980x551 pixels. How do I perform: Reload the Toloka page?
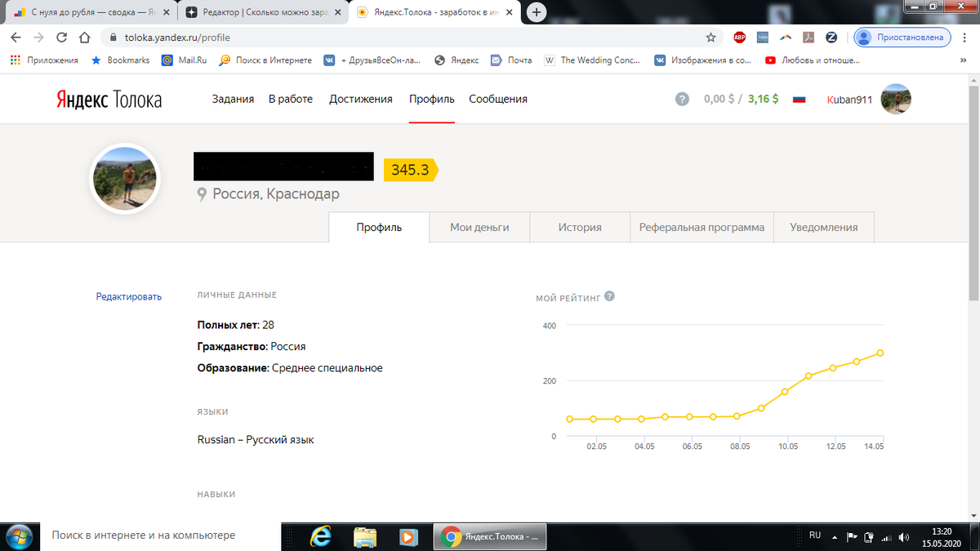coord(61,38)
